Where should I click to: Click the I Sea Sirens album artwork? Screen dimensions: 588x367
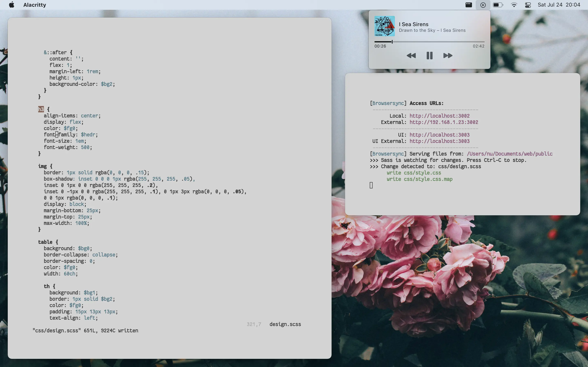pyautogui.click(x=384, y=26)
